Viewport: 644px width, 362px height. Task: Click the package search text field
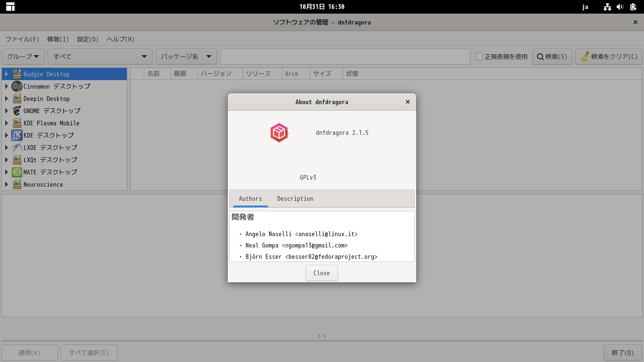click(345, 57)
